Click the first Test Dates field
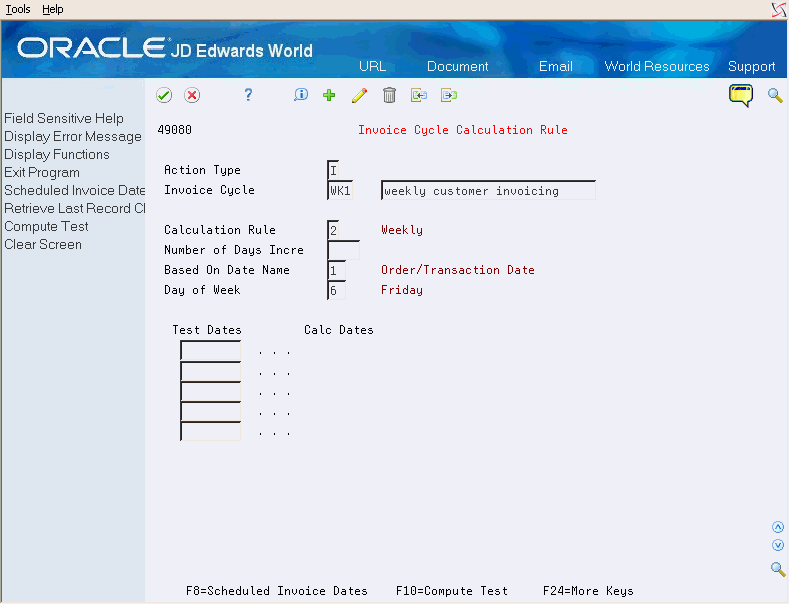789x604 pixels. tap(210, 351)
